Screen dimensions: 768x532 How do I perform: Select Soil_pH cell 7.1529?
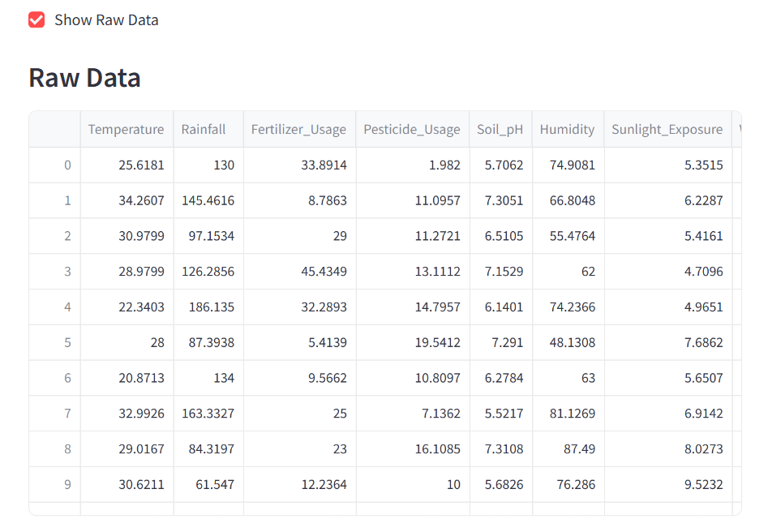(x=501, y=272)
